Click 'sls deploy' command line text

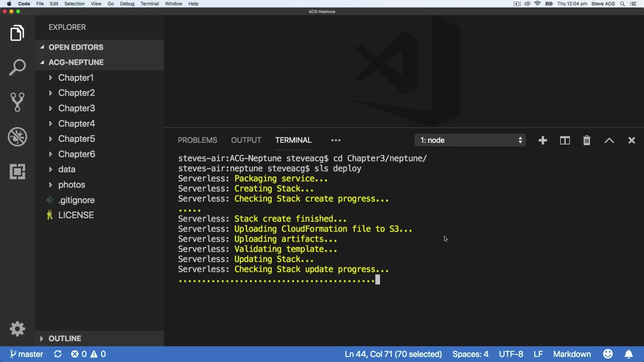tap(338, 168)
